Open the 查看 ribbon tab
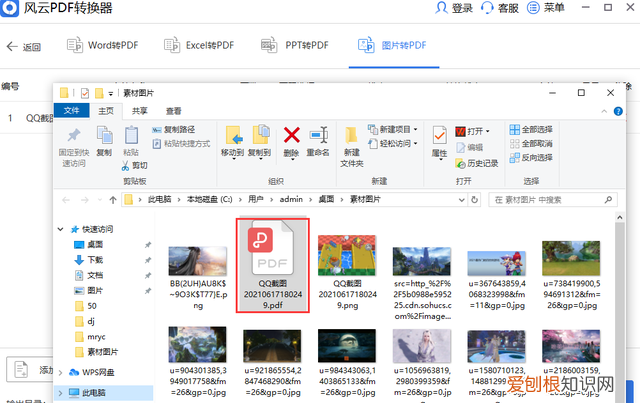The image size is (640, 403). click(173, 111)
